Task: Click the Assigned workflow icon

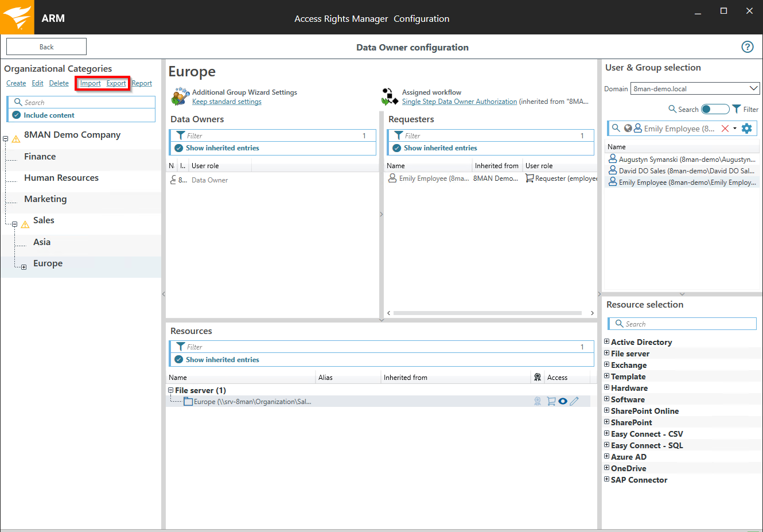Action: coord(390,96)
